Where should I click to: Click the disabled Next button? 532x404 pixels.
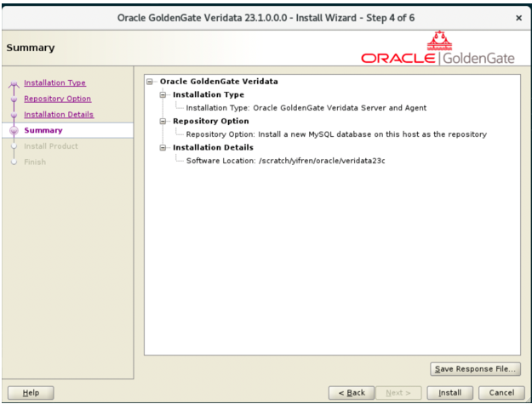[x=398, y=393]
